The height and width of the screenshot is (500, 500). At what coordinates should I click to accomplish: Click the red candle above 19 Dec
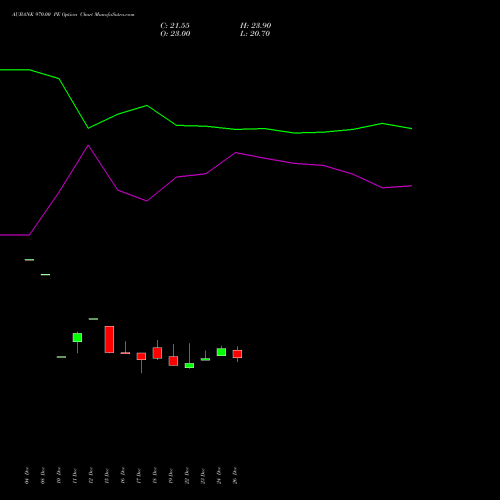point(173,361)
